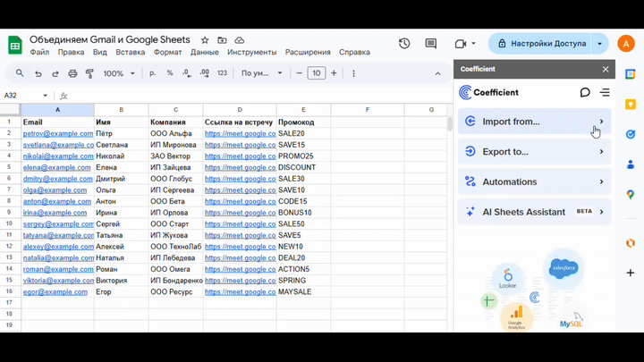The image size is (644, 362).
Task: Undo the last action
Action: coord(38,73)
